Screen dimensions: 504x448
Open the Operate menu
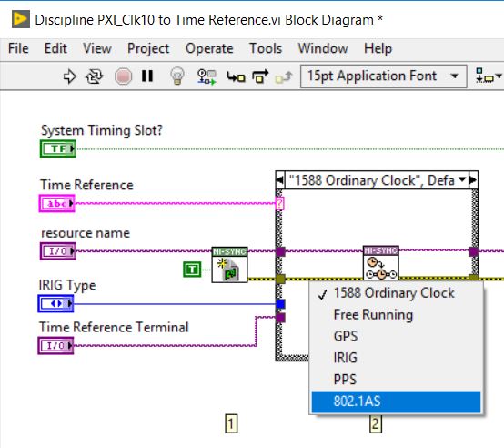(209, 49)
